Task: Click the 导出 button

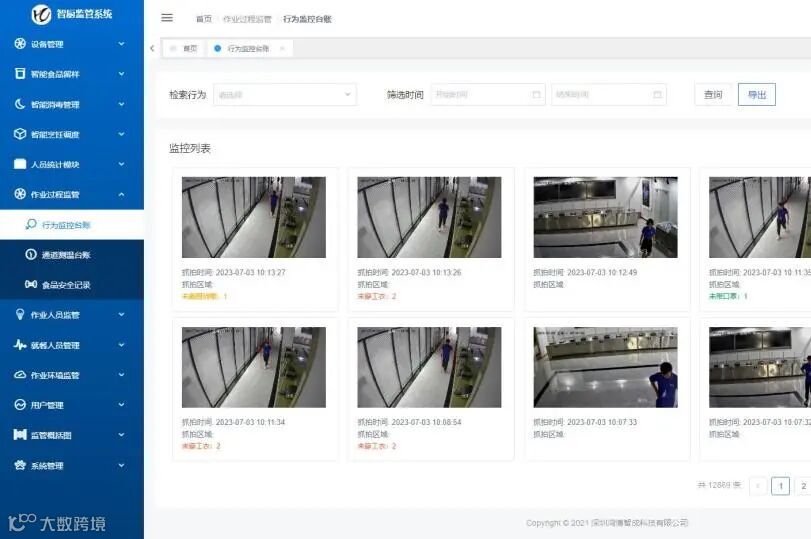Action: tap(757, 95)
